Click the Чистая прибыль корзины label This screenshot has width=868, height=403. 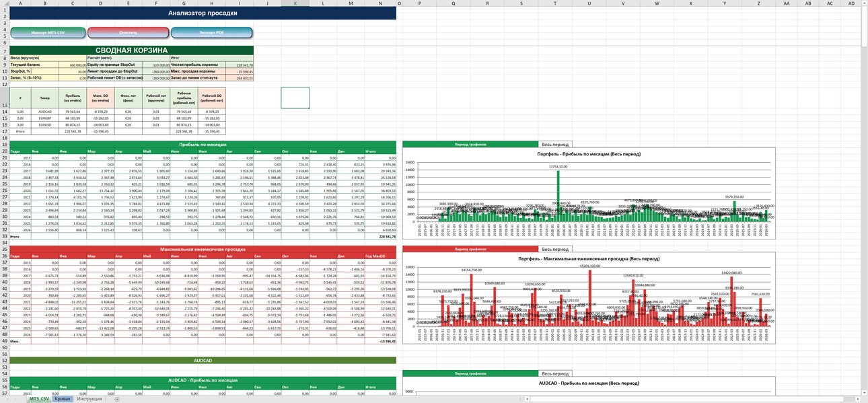198,65
